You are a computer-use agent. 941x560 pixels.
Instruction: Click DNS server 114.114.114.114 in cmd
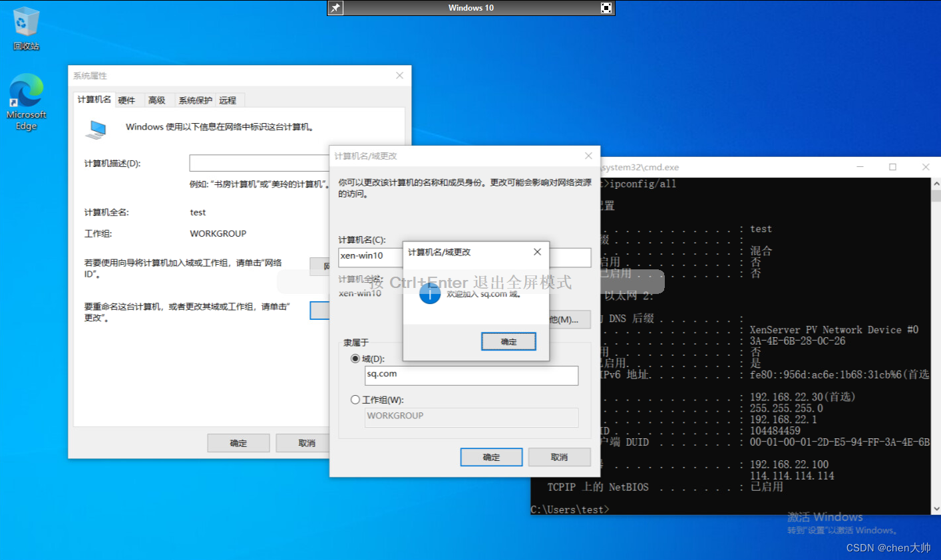click(x=792, y=476)
